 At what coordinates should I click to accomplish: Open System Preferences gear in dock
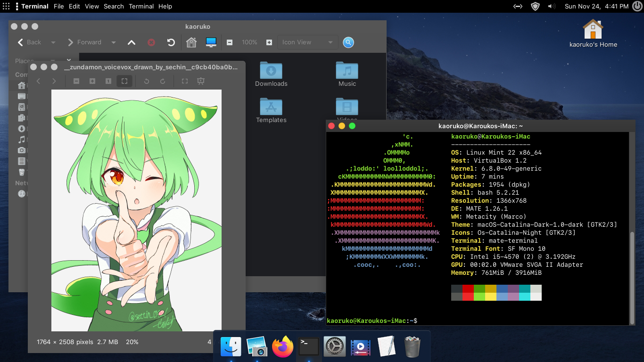[x=335, y=347]
